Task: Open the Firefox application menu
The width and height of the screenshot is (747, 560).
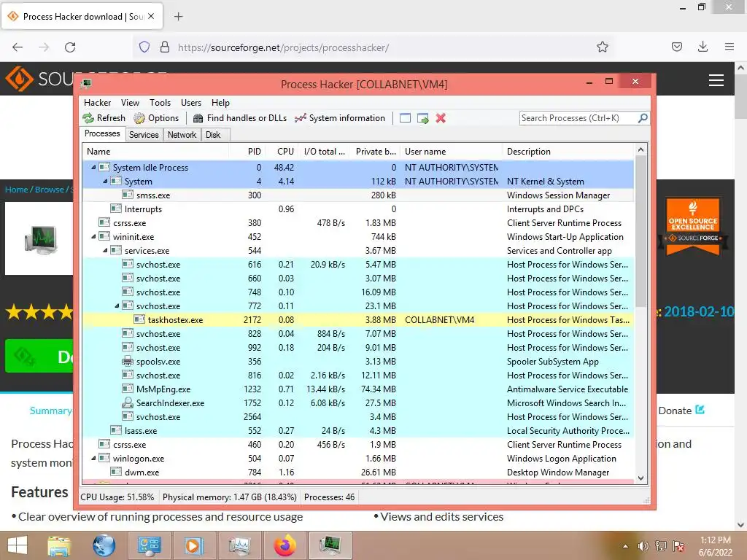Action: tap(729, 47)
